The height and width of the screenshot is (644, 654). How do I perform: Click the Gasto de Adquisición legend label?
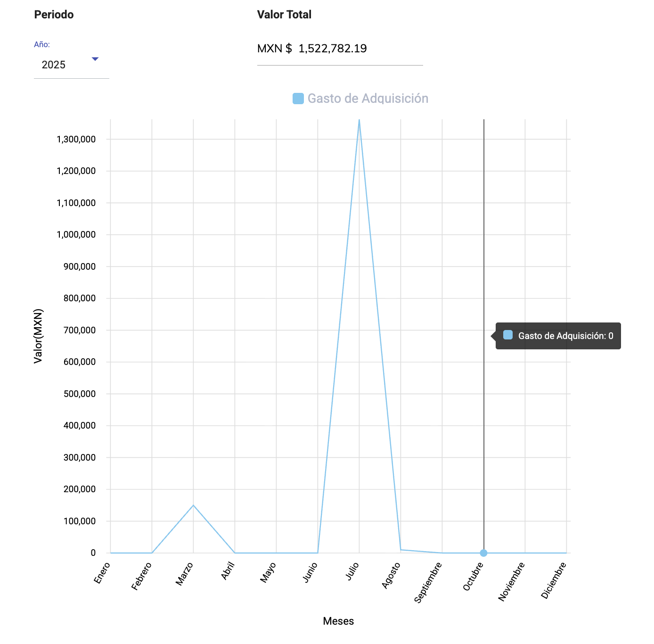(x=368, y=99)
